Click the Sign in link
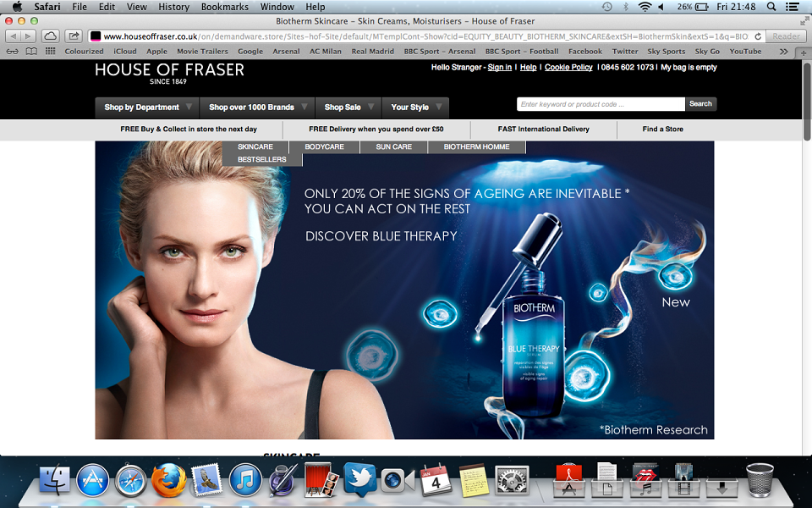 (500, 68)
